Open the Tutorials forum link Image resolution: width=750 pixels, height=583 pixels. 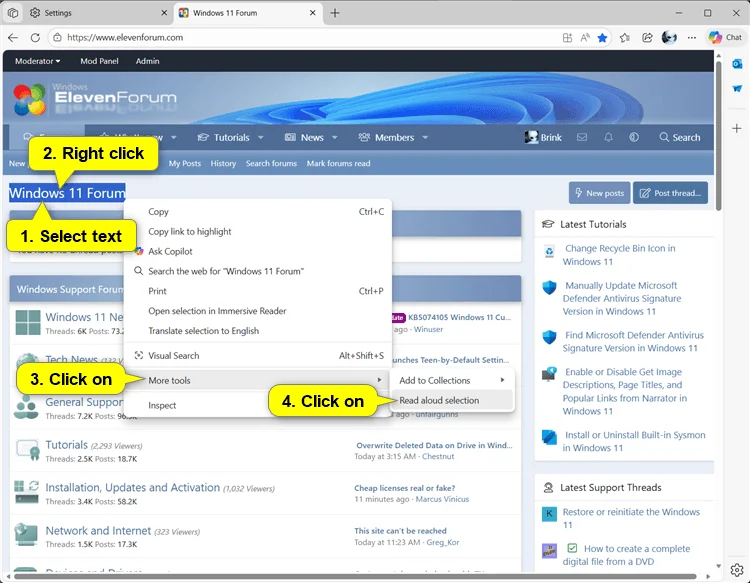click(x=66, y=445)
